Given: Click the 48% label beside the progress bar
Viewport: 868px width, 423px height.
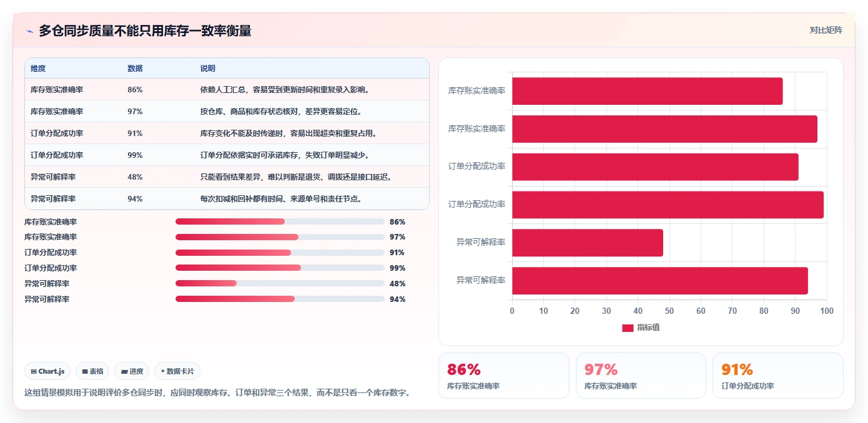Looking at the screenshot, I should point(397,284).
